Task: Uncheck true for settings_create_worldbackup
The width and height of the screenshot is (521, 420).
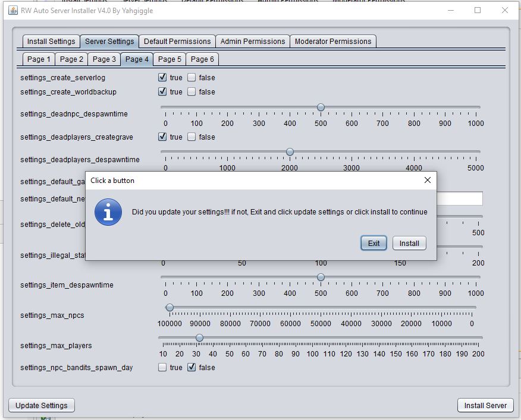Action: [x=162, y=91]
